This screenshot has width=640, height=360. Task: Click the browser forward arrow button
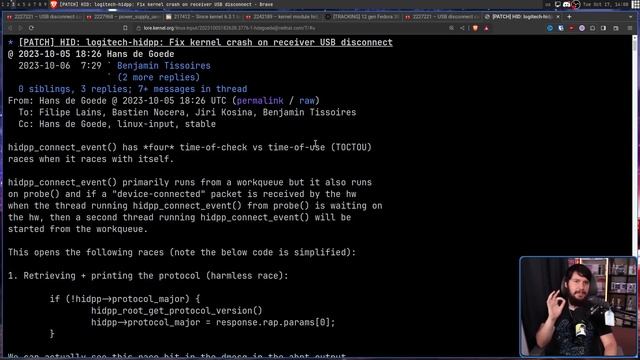click(x=20, y=28)
